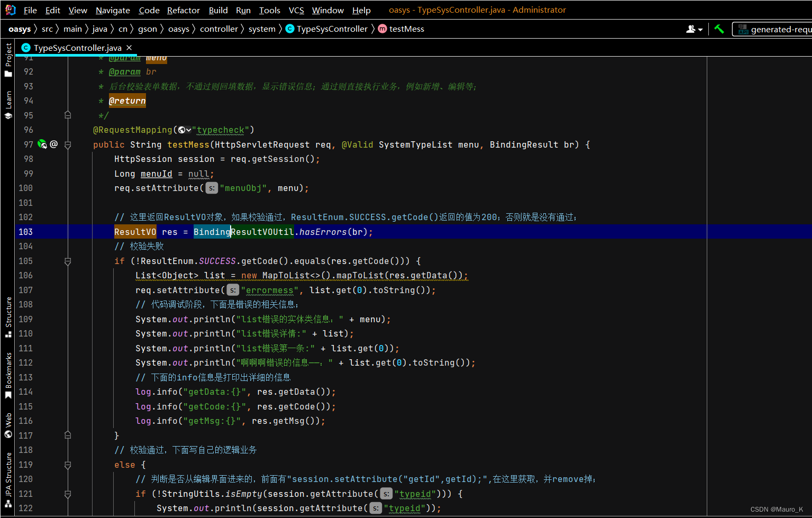Click the run gutter icon beside testMess method

42,144
